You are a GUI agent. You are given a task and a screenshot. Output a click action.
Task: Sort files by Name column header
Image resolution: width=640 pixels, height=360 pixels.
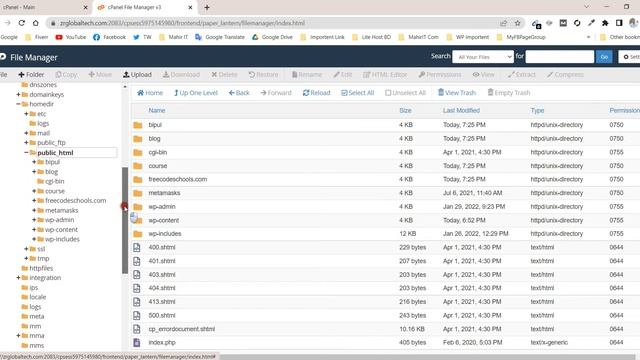[157, 111]
